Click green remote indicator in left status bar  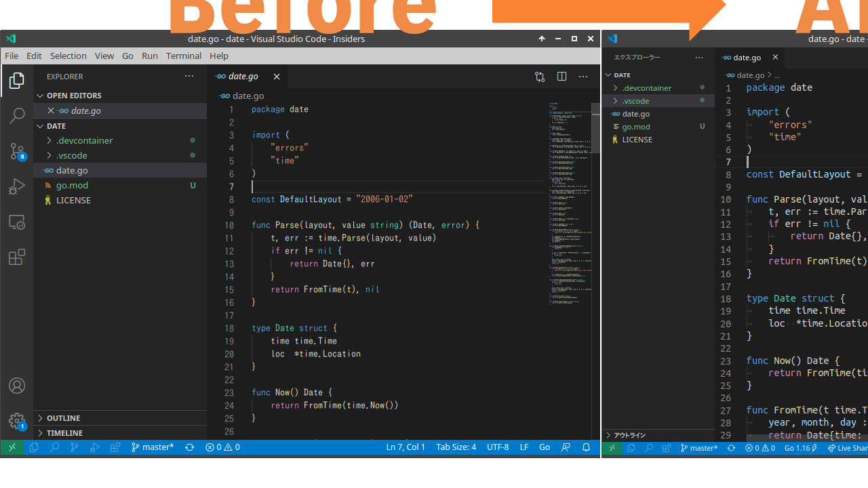12,447
